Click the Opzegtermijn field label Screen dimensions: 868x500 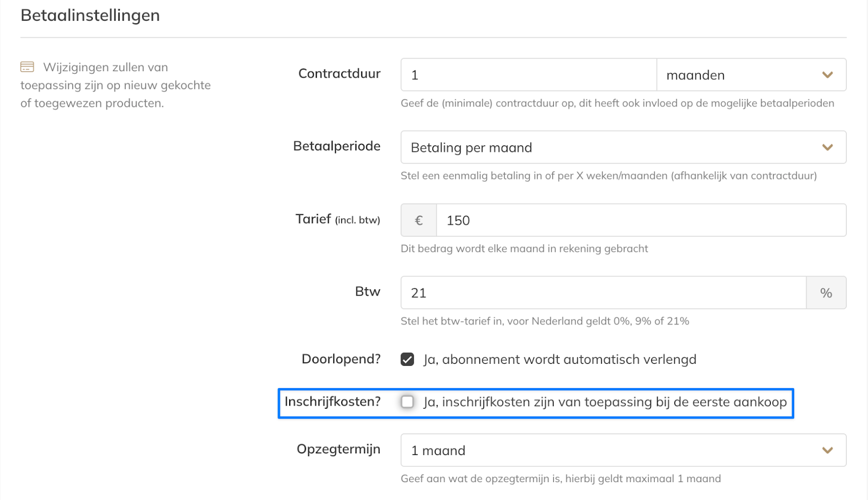(338, 449)
